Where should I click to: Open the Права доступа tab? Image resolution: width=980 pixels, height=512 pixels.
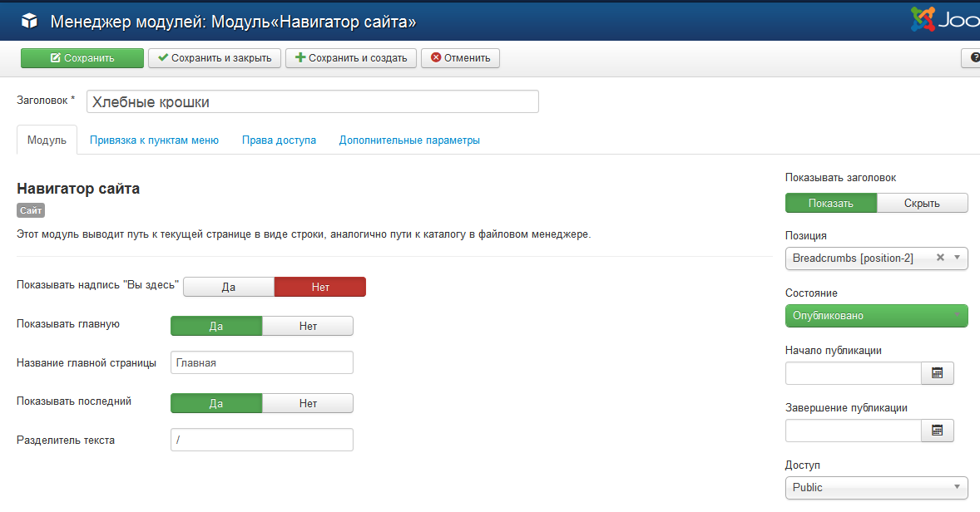[x=279, y=140]
